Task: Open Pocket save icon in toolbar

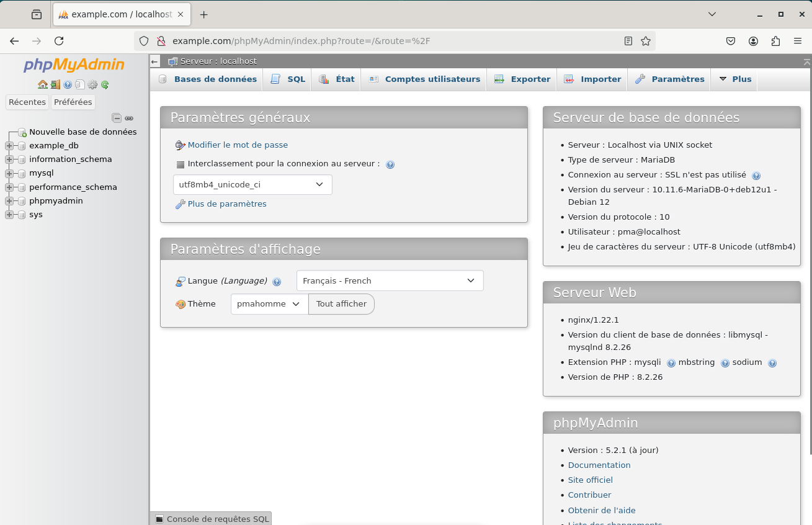Action: pyautogui.click(x=731, y=41)
